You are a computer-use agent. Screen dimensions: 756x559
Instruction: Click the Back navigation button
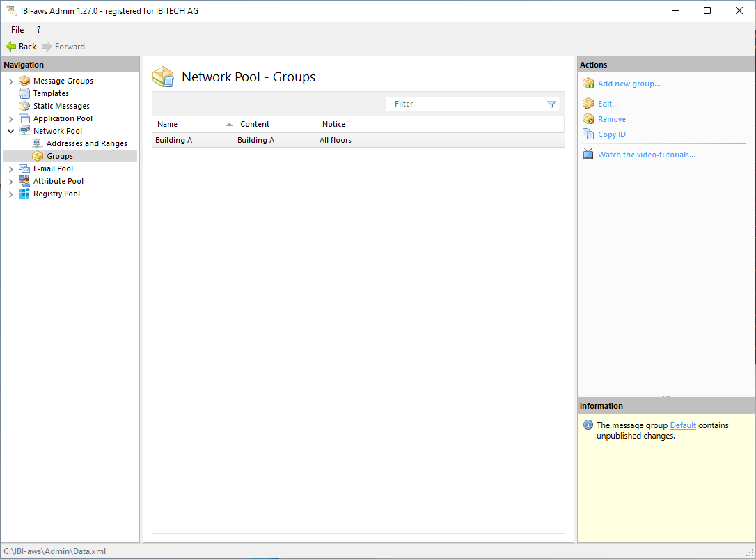(21, 47)
